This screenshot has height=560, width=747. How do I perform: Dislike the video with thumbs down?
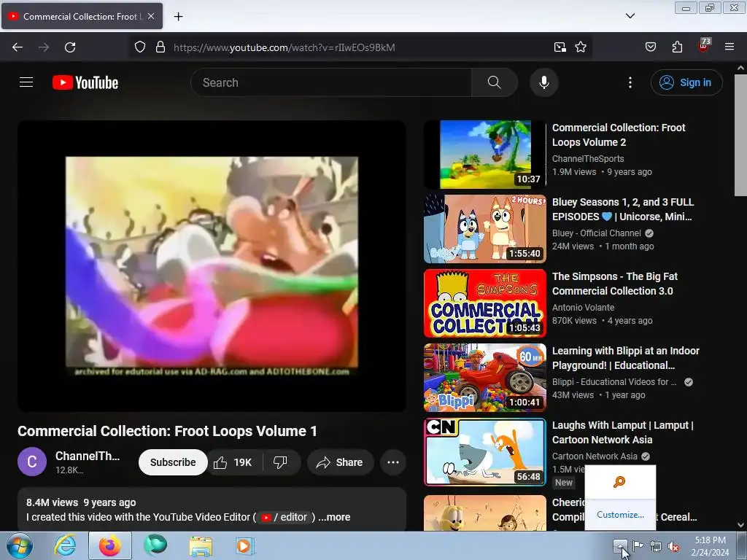click(281, 462)
